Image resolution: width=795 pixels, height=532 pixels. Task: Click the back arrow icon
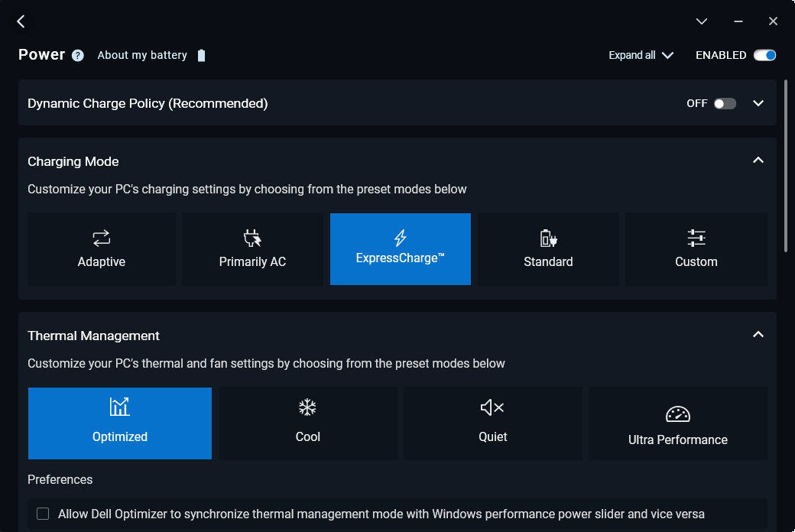point(21,21)
